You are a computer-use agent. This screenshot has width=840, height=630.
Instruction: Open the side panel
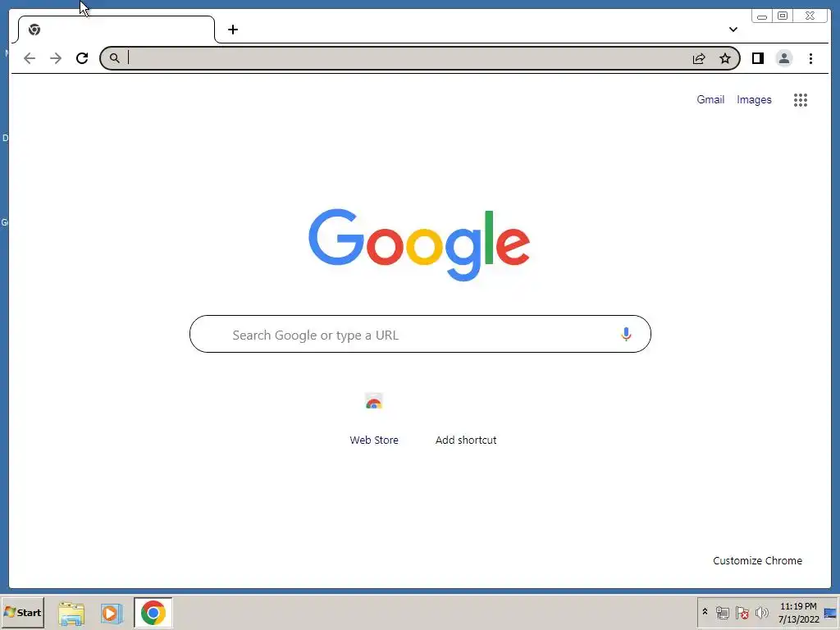click(x=757, y=58)
